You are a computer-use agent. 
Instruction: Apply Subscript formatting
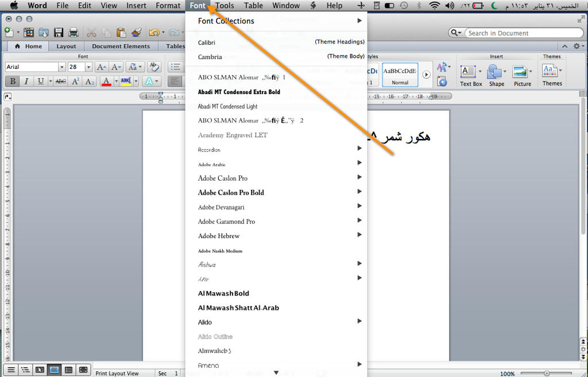click(90, 81)
